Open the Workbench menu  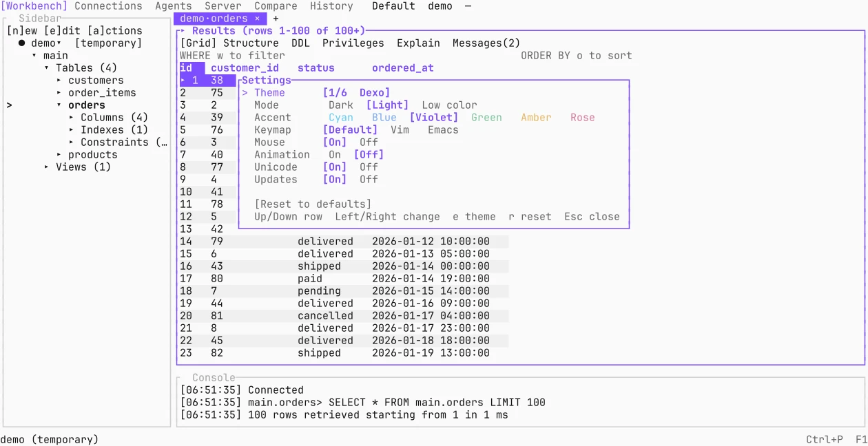pos(34,6)
